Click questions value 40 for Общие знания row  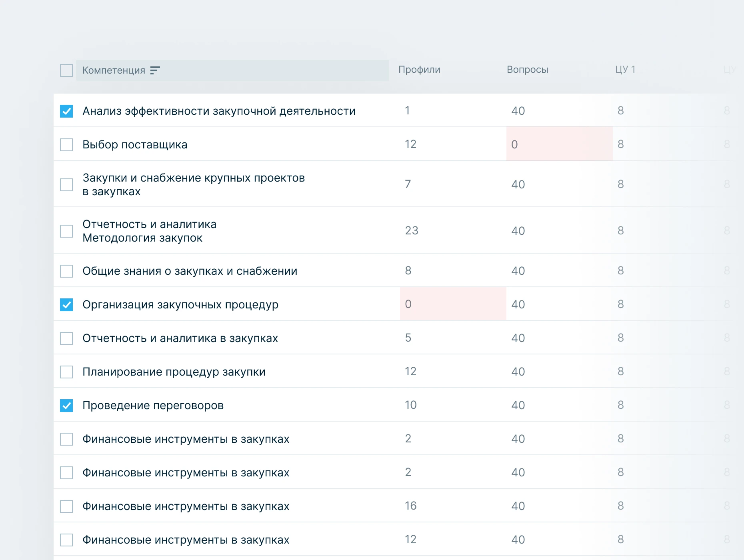click(x=518, y=271)
